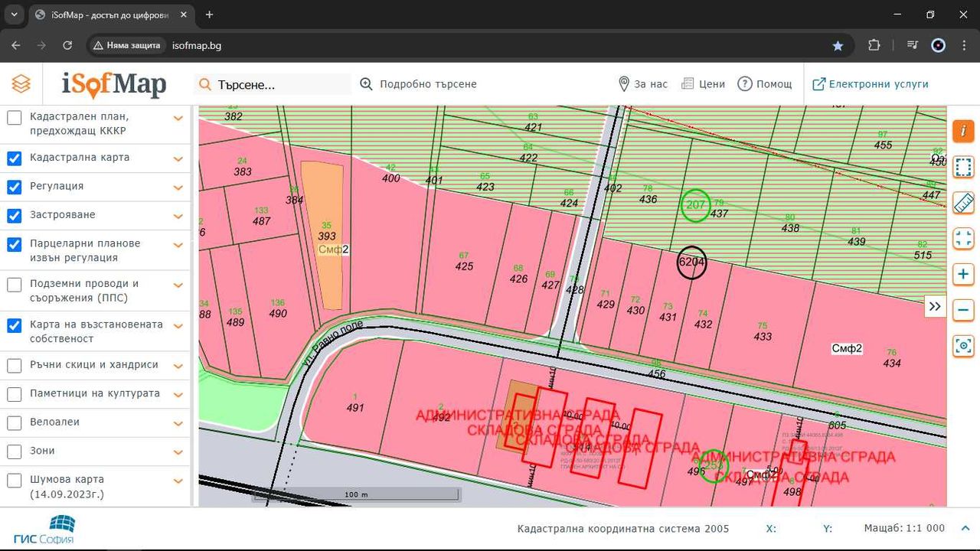Viewport: 980px width, 551px height.
Task: Open 'Подробно търсене' advanced search
Action: [418, 84]
